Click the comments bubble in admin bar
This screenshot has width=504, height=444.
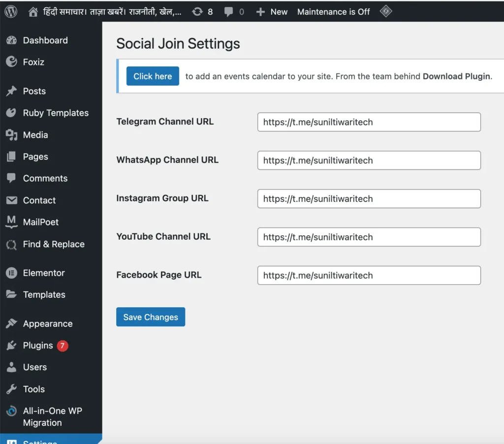click(x=228, y=12)
